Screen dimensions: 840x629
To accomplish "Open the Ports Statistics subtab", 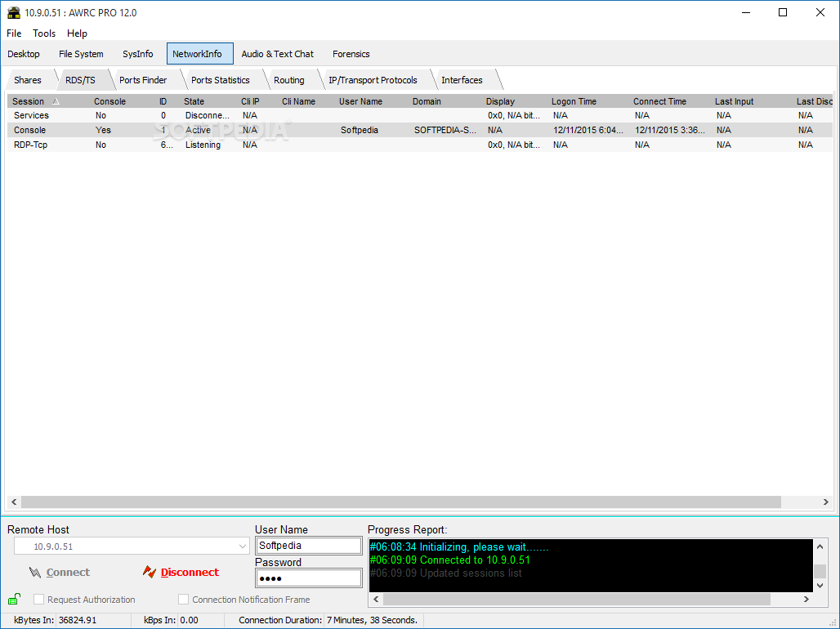I will [220, 80].
